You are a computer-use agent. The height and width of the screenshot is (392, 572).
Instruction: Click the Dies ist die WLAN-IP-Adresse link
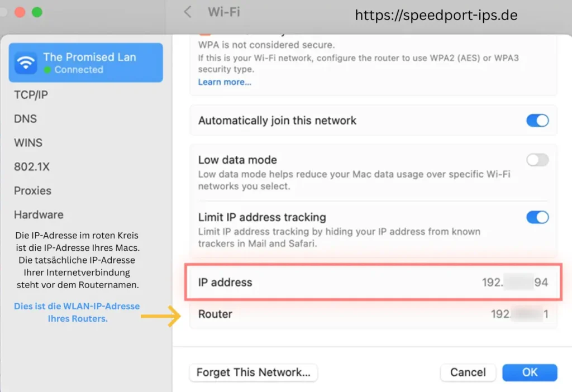(x=77, y=312)
